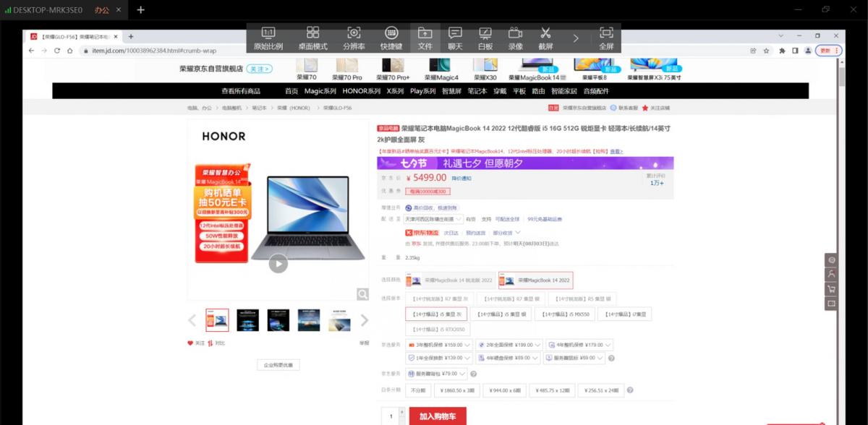Open 查看所有商品 in store nav
Screen dimensions: 868x425
[241, 91]
